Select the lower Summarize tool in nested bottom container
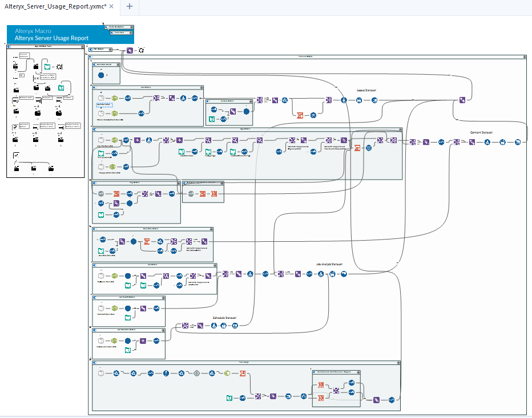Viewport: 532px width, 418px height. (321, 397)
